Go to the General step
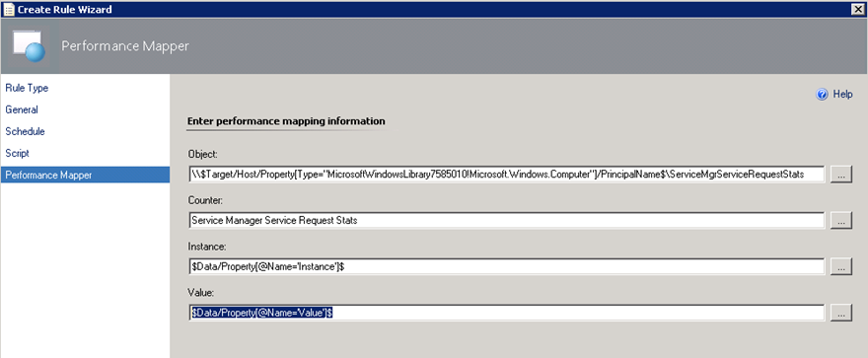 [x=22, y=109]
